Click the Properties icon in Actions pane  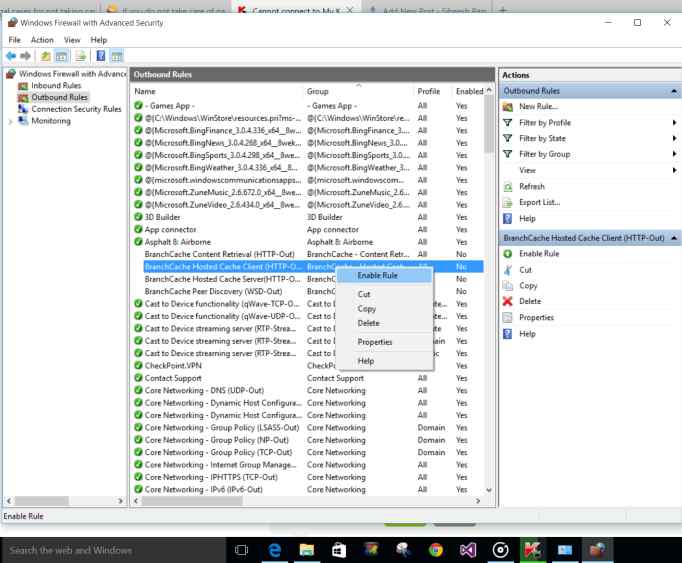[x=508, y=317]
